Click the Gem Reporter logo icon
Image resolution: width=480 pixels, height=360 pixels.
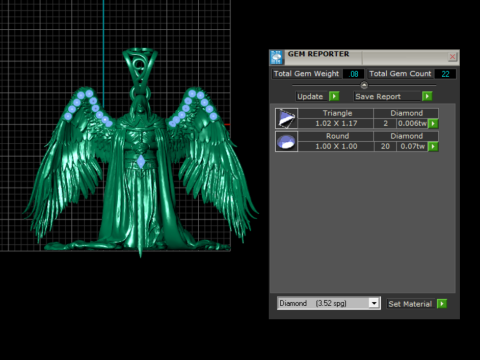point(276,57)
